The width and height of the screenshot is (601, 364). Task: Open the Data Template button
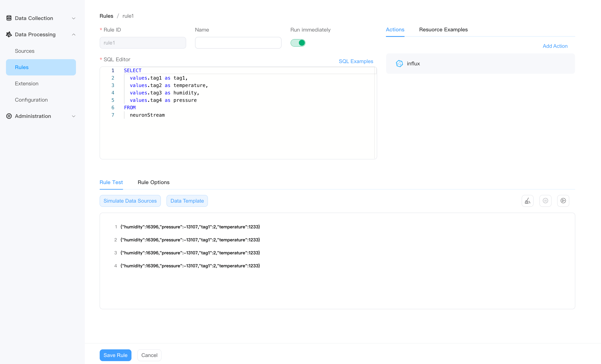pos(187,201)
